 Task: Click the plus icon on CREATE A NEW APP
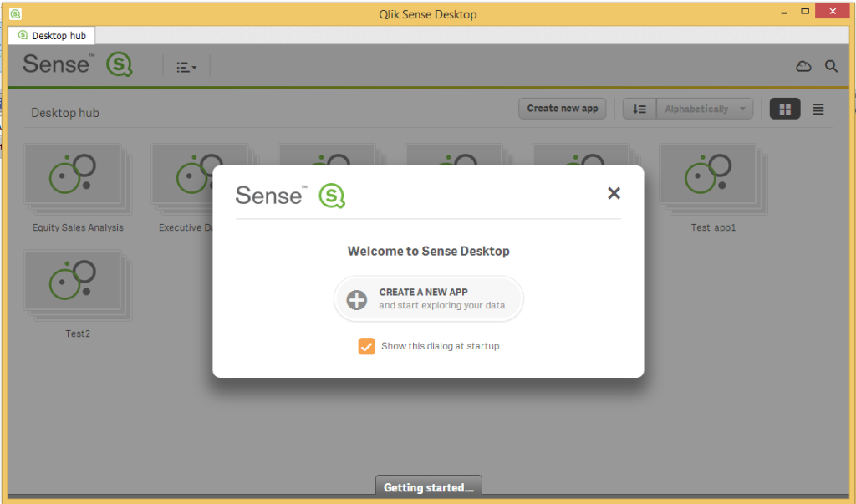click(x=355, y=298)
